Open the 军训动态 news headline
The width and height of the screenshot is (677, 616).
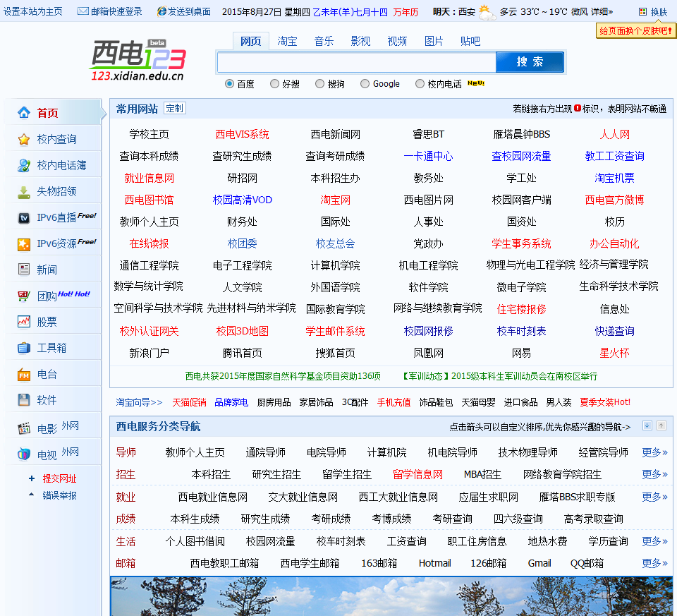click(x=500, y=376)
